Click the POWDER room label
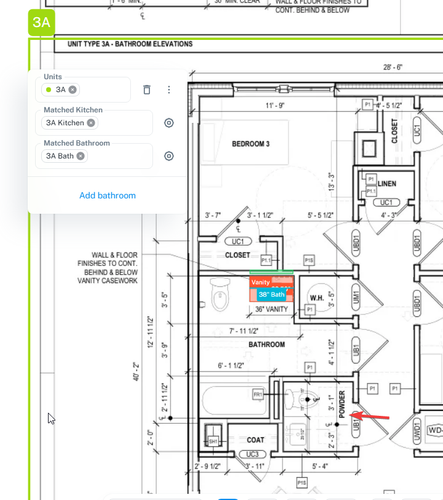 [x=342, y=404]
